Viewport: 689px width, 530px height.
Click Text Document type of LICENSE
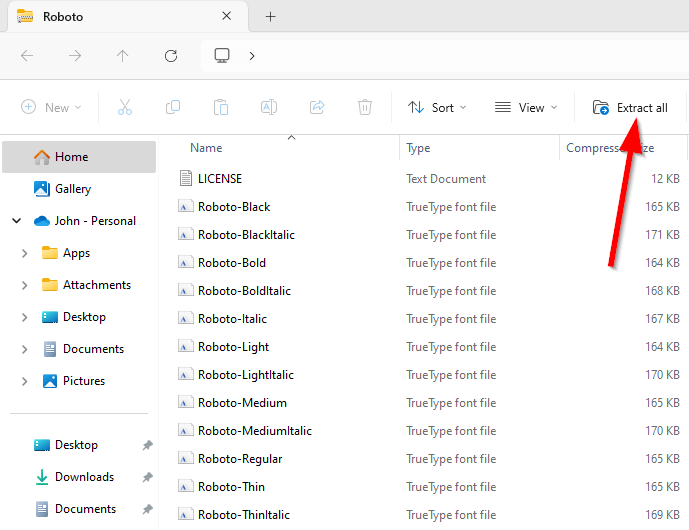click(x=446, y=179)
